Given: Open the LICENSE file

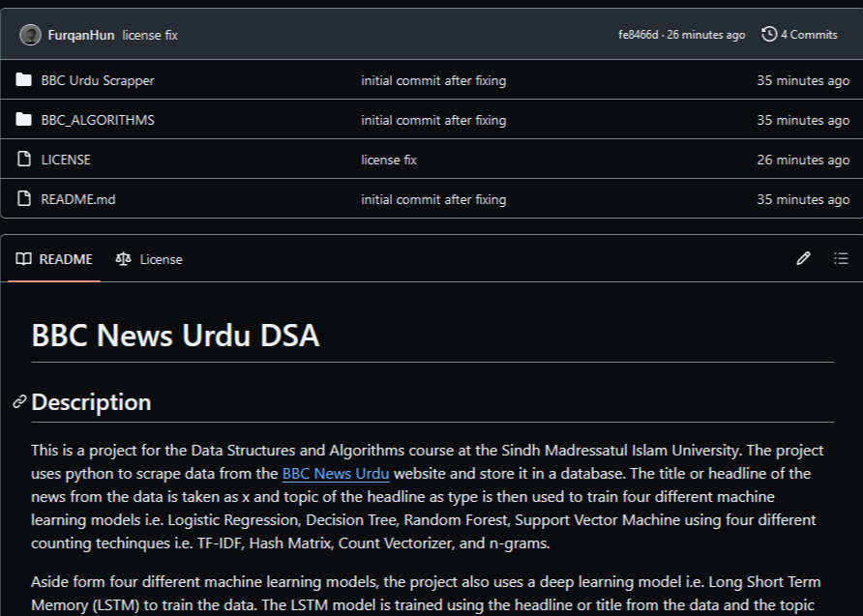Looking at the screenshot, I should [66, 160].
